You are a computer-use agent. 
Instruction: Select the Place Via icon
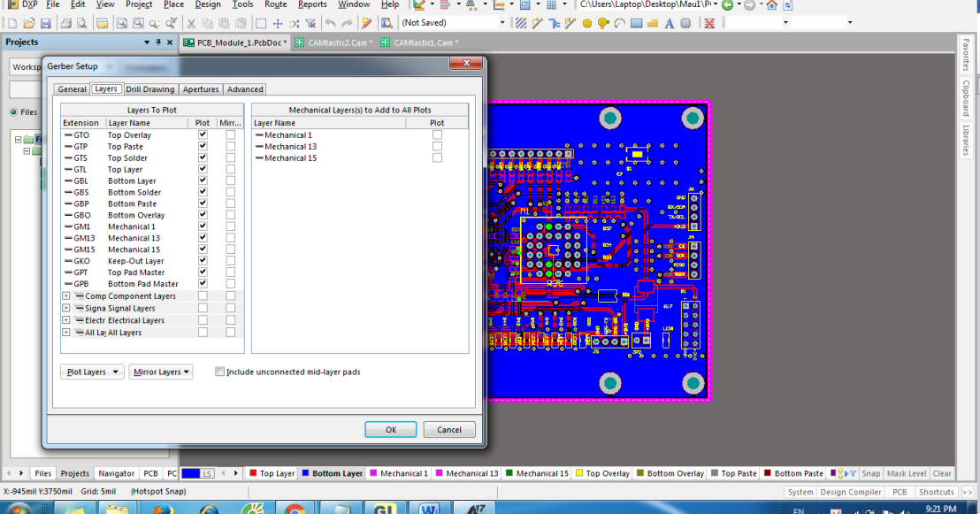click(x=603, y=23)
